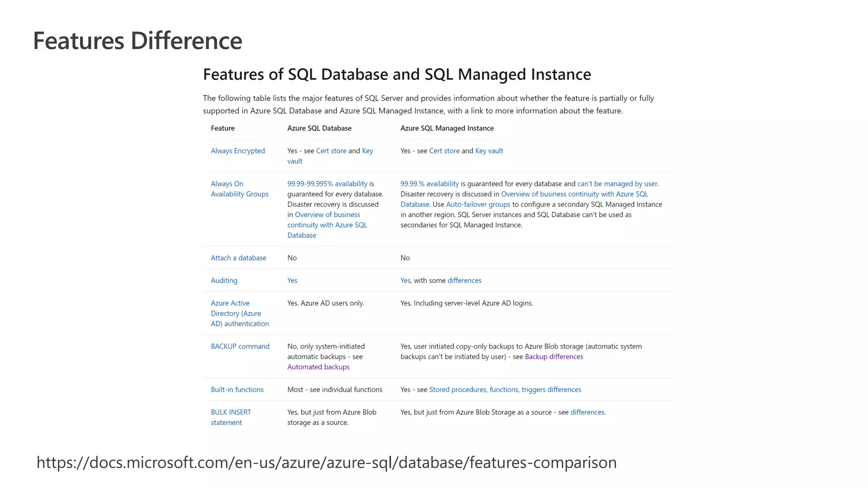Open the Built-in functions link
The image size is (868, 488).
(237, 390)
